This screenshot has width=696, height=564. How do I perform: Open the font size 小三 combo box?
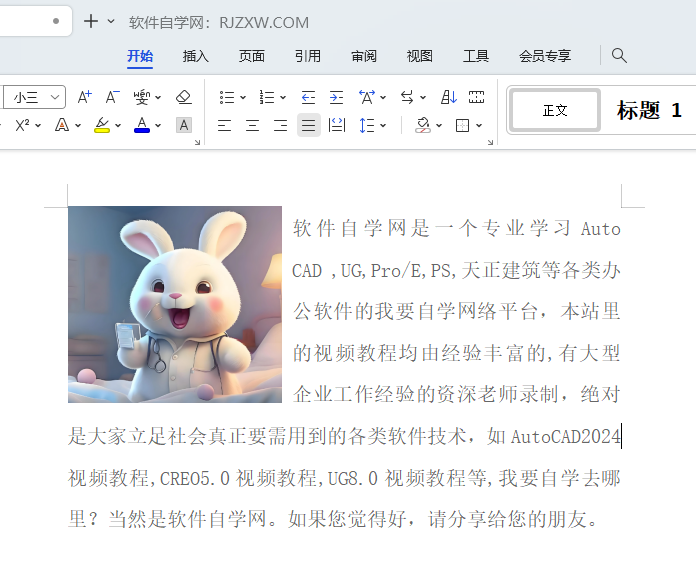point(35,97)
